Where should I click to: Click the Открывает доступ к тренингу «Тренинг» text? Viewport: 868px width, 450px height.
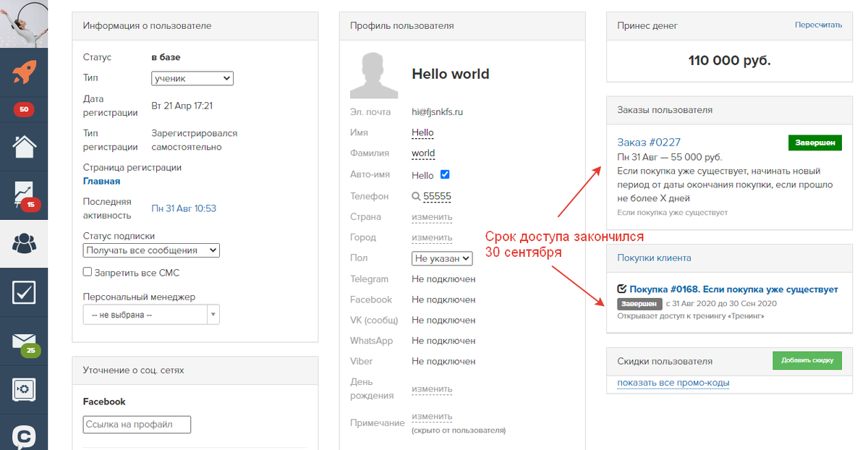click(x=691, y=316)
